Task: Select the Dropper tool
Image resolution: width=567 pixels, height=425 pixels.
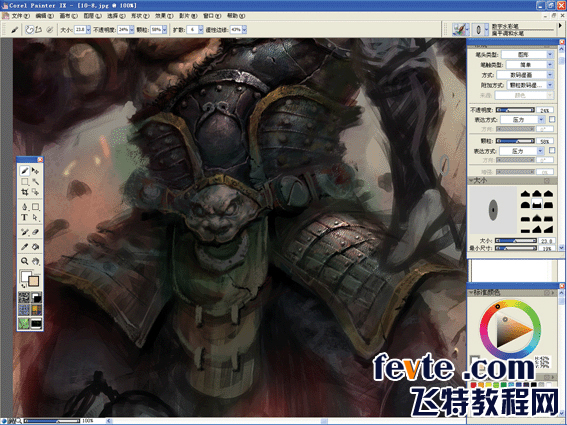Action: coord(25,247)
